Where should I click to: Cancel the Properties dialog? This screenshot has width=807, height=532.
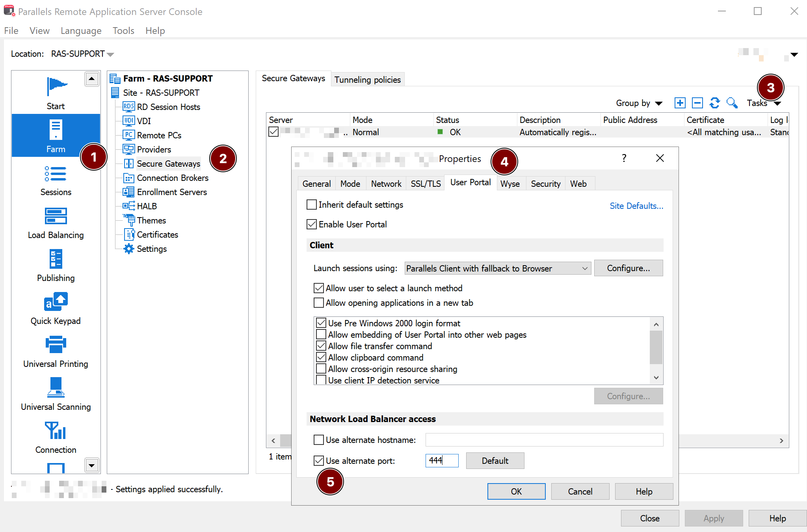[580, 491]
